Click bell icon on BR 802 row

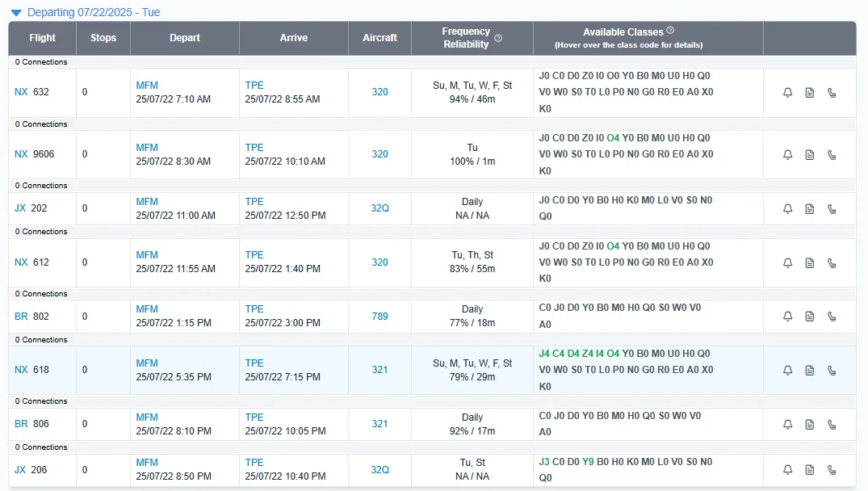pyautogui.click(x=788, y=316)
